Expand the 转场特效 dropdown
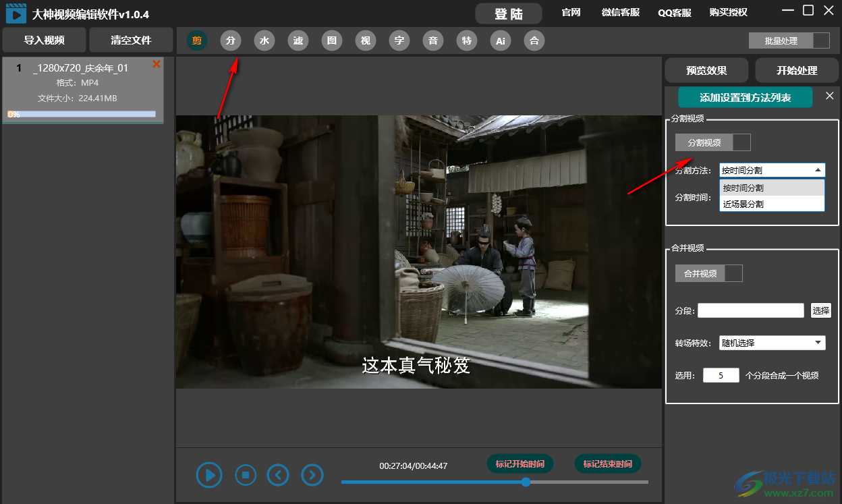 pos(773,343)
